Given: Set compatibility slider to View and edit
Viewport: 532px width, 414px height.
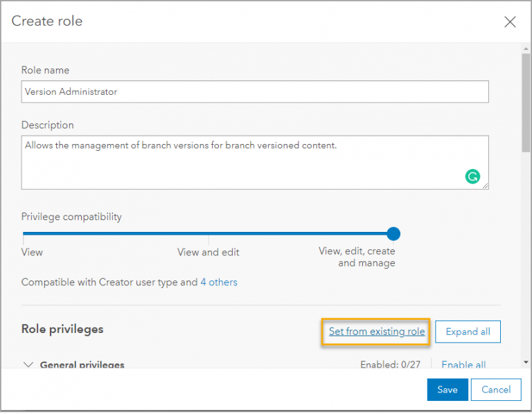Looking at the screenshot, I should 208,234.
